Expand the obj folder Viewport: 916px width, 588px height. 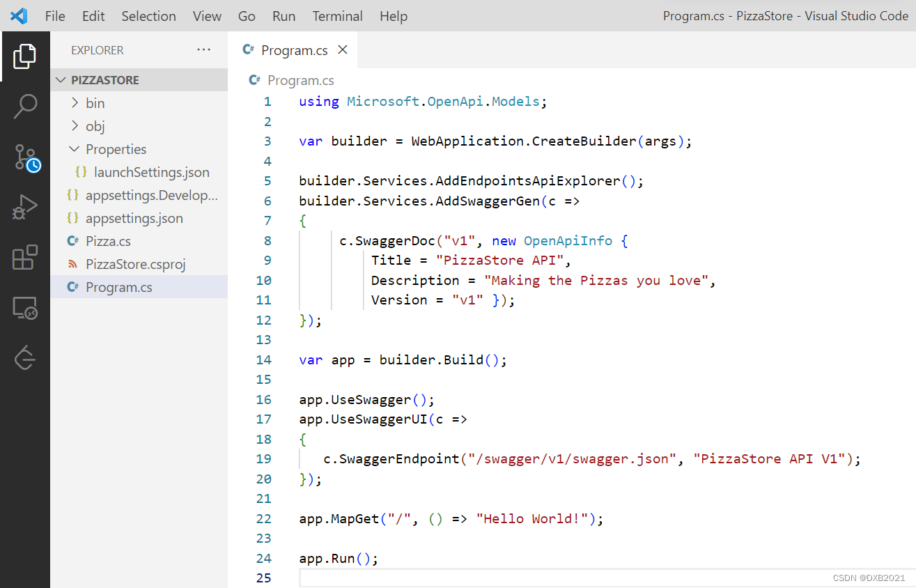click(75, 126)
